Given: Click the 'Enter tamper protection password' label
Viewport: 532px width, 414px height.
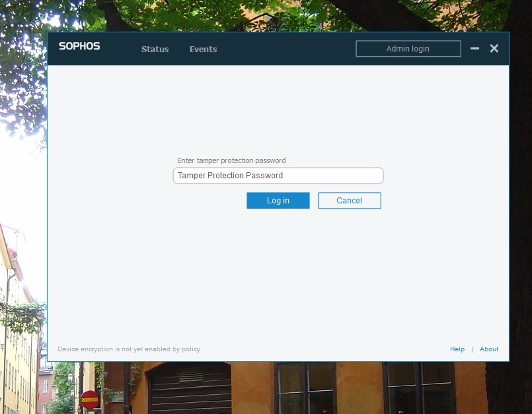Looking at the screenshot, I should [231, 160].
